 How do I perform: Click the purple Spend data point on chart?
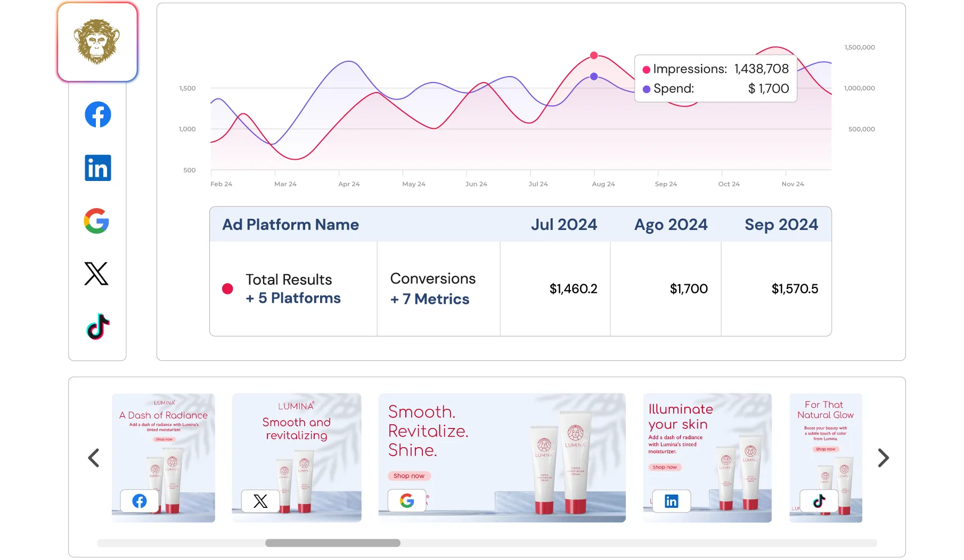(594, 77)
